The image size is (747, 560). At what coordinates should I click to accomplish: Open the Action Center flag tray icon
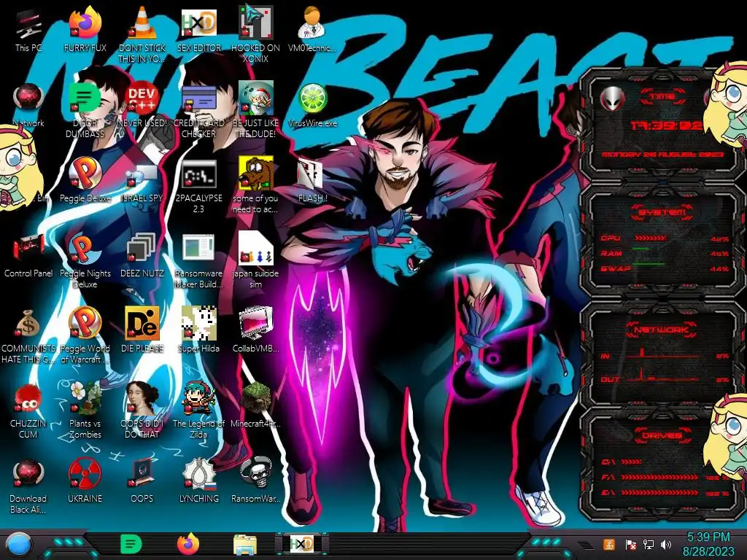click(631, 544)
